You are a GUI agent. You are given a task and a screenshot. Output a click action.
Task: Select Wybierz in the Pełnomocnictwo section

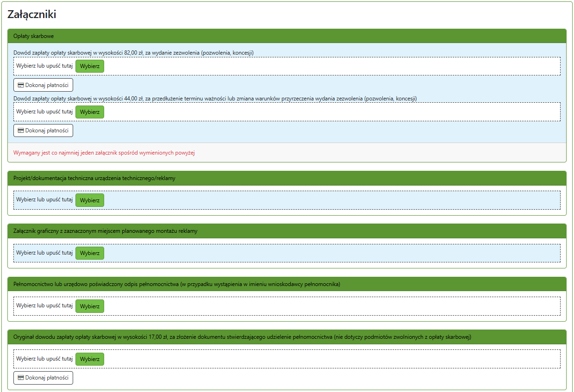tap(89, 306)
